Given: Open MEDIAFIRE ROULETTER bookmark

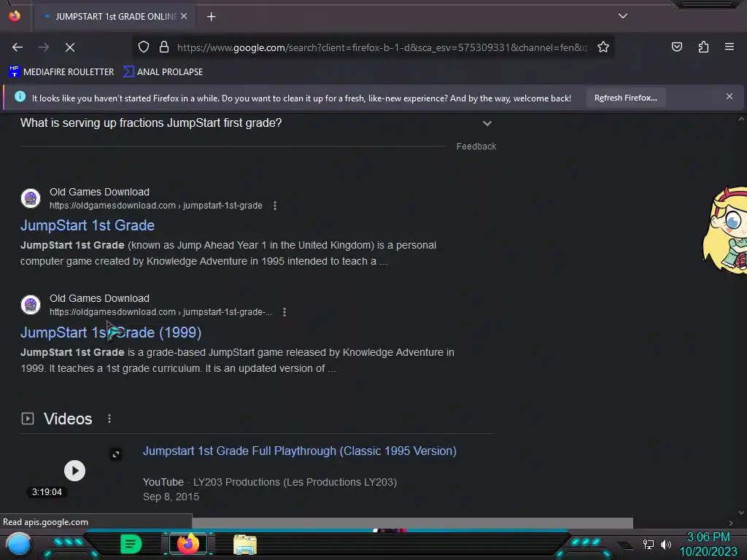Looking at the screenshot, I should [61, 72].
